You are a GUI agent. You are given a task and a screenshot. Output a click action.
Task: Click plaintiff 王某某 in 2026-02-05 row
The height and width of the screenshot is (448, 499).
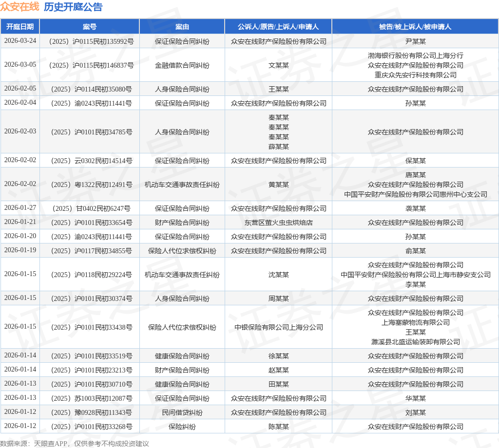pos(278,89)
